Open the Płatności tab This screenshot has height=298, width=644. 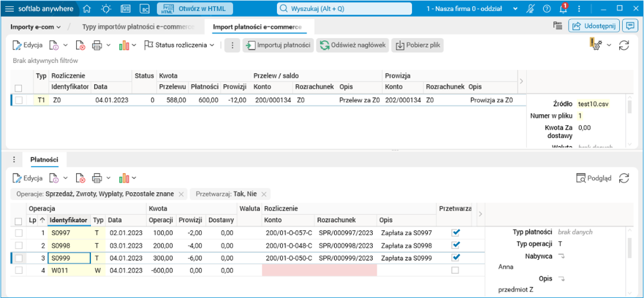pos(44,159)
